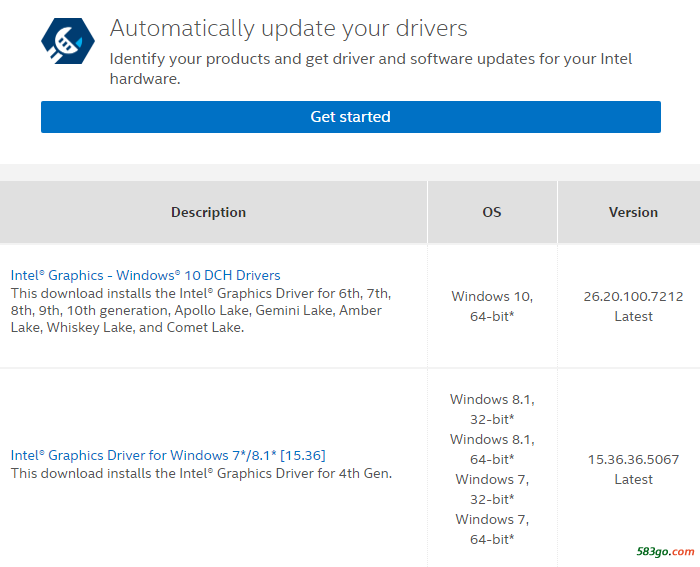700x567 pixels.
Task: Click the driver update assistant hexagon icon
Action: pyautogui.click(x=68, y=41)
